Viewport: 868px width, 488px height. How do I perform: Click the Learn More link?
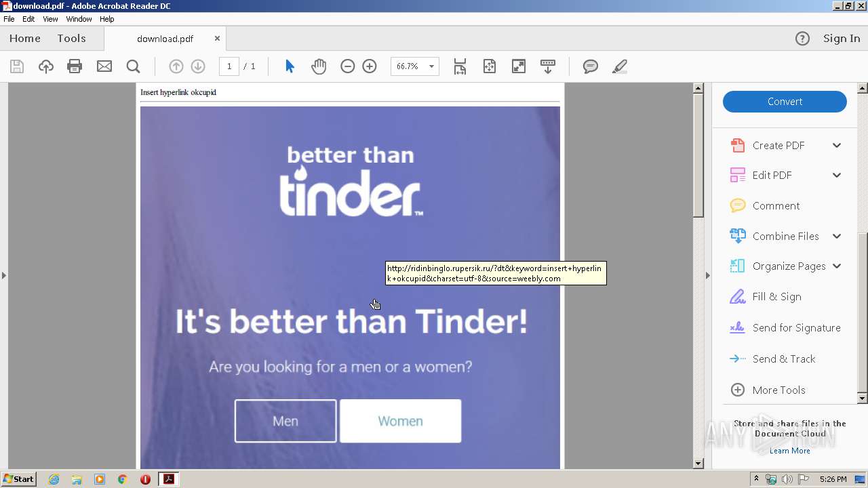coord(789,451)
